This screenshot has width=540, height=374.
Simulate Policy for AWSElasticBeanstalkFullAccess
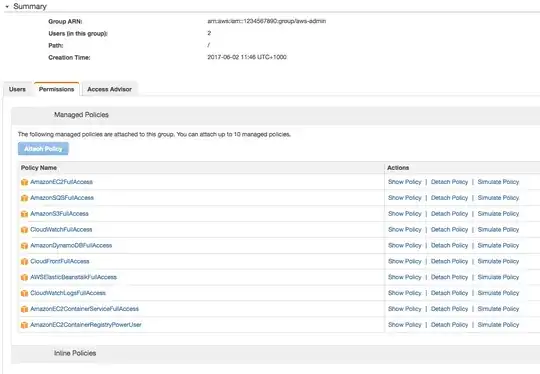tap(498, 277)
